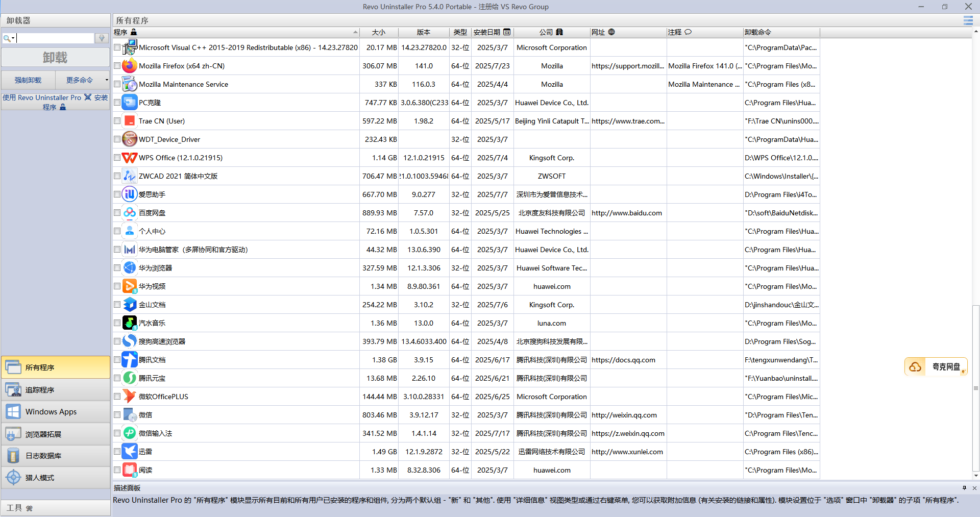Click the ZWCAD 2021 program icon
The image size is (980, 517).
(x=130, y=176)
